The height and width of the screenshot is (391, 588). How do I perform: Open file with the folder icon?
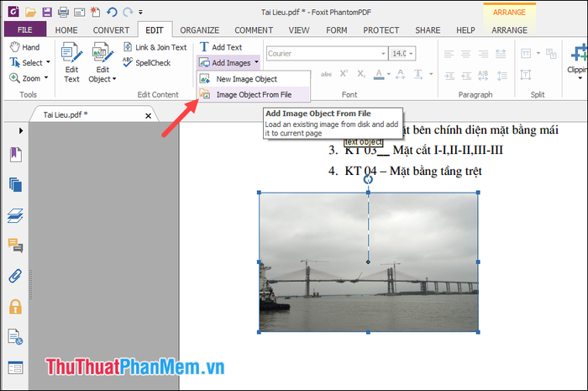(x=31, y=13)
